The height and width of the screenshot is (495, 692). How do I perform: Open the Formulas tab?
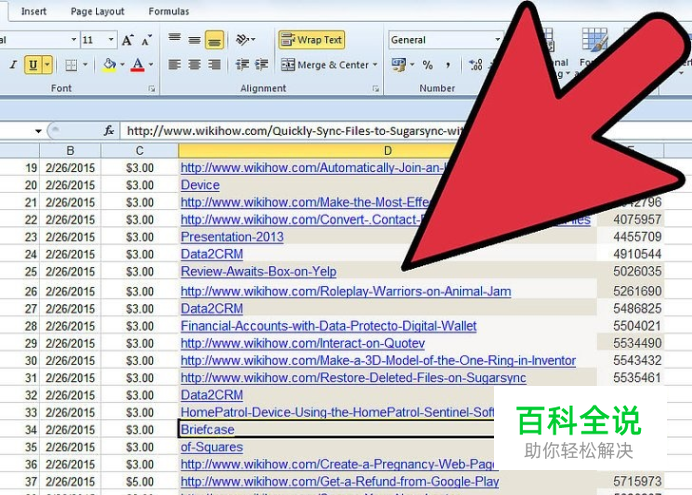tap(169, 11)
